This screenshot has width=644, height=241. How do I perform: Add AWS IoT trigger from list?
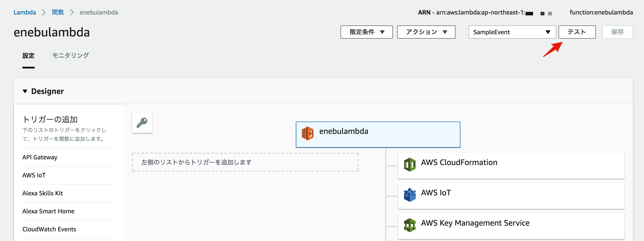(x=34, y=175)
